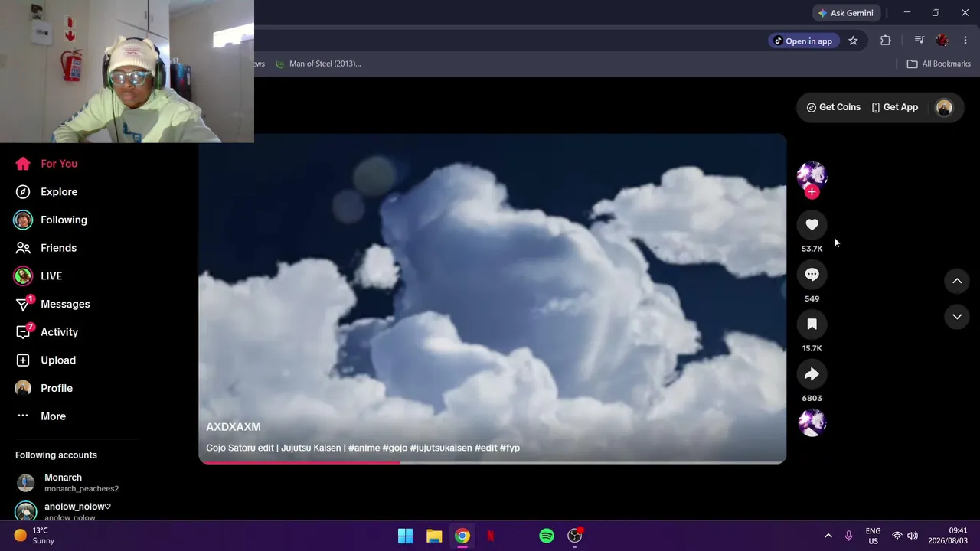Open File Explorer from the taskbar

[x=434, y=536]
